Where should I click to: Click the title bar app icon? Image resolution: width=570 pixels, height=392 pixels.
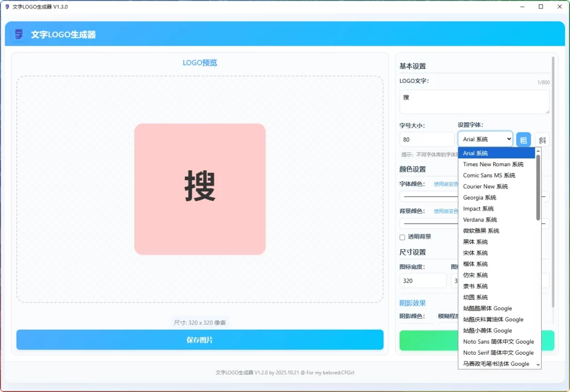(7, 7)
